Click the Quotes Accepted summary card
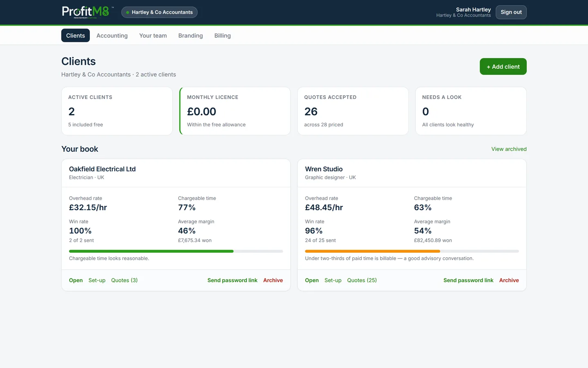This screenshot has height=368, width=588. (x=353, y=111)
